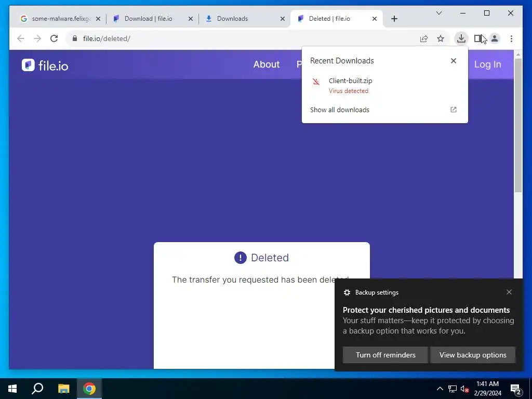Open the tab search dropdown arrow
Screen dimensions: 532x399
(x=438, y=13)
